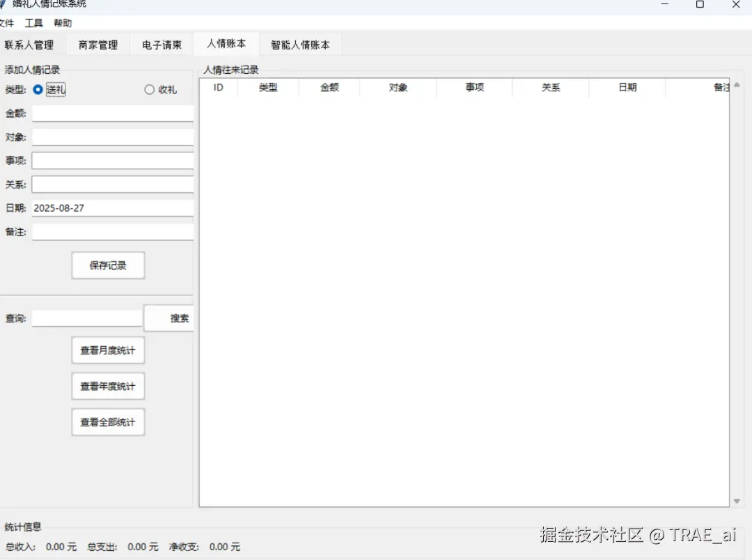The width and height of the screenshot is (752, 560).
Task: Click the 金额 input field
Action: pos(113,114)
